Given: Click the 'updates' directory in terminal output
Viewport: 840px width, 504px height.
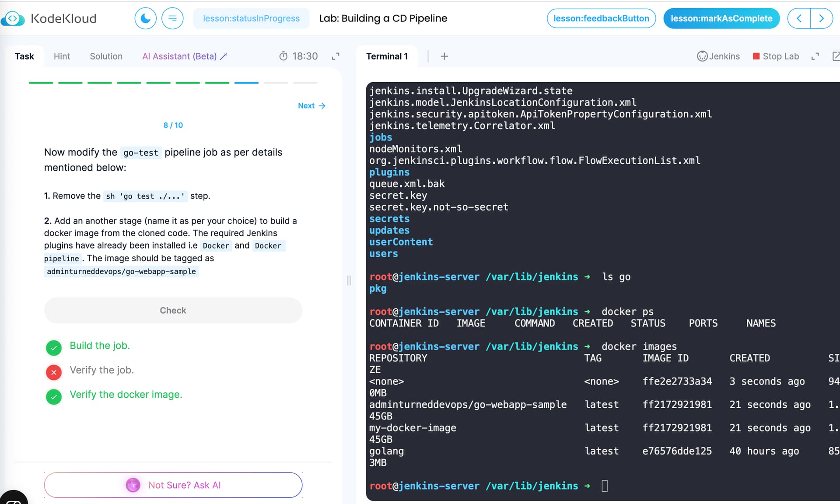Looking at the screenshot, I should pyautogui.click(x=389, y=231).
